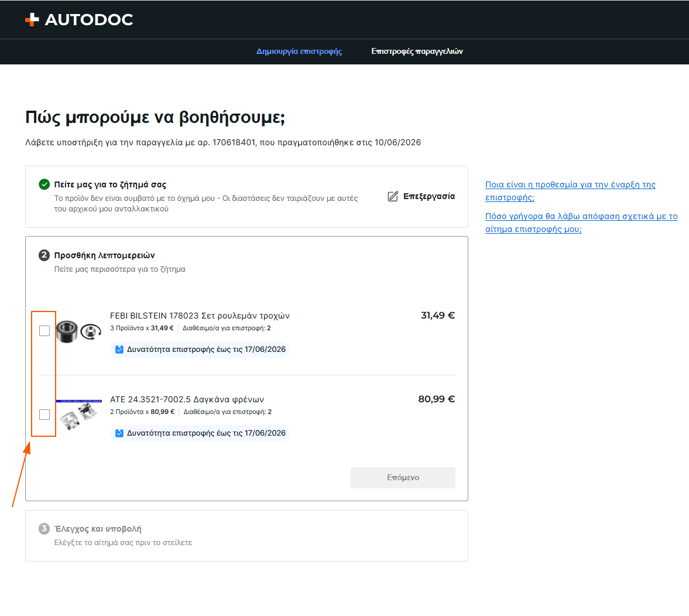The width and height of the screenshot is (689, 616).
Task: Open the FEBI BILSTEIN wheel bearing thumbnail
Action: coord(79,331)
